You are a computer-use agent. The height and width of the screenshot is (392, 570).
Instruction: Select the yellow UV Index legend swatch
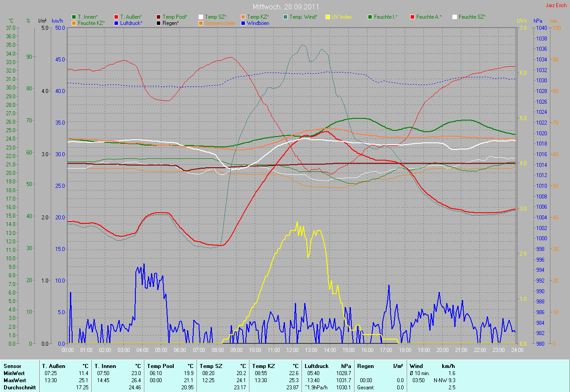coord(328,16)
